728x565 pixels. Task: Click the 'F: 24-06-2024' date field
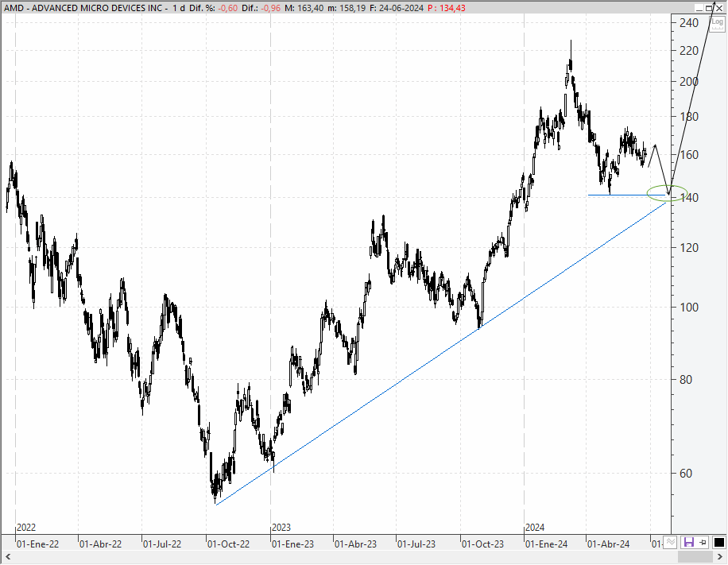(x=397, y=8)
